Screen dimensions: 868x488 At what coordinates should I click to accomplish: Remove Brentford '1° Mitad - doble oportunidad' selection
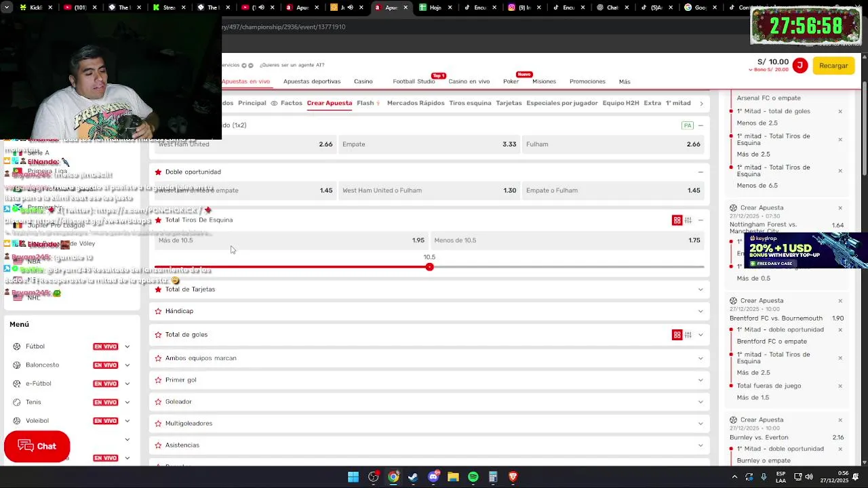(840, 330)
